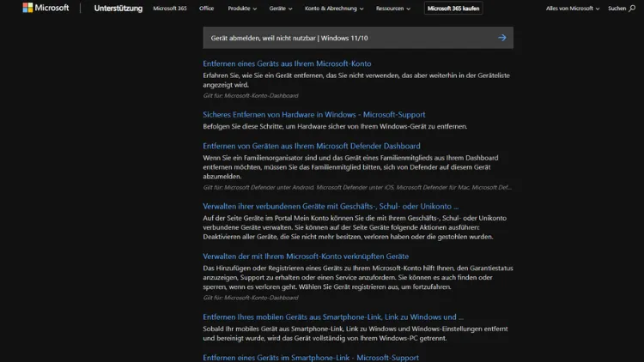The height and width of the screenshot is (362, 644).
Task: Click description starting 'Sobald Ihr mobiles Gerät'
Action: click(x=355, y=334)
